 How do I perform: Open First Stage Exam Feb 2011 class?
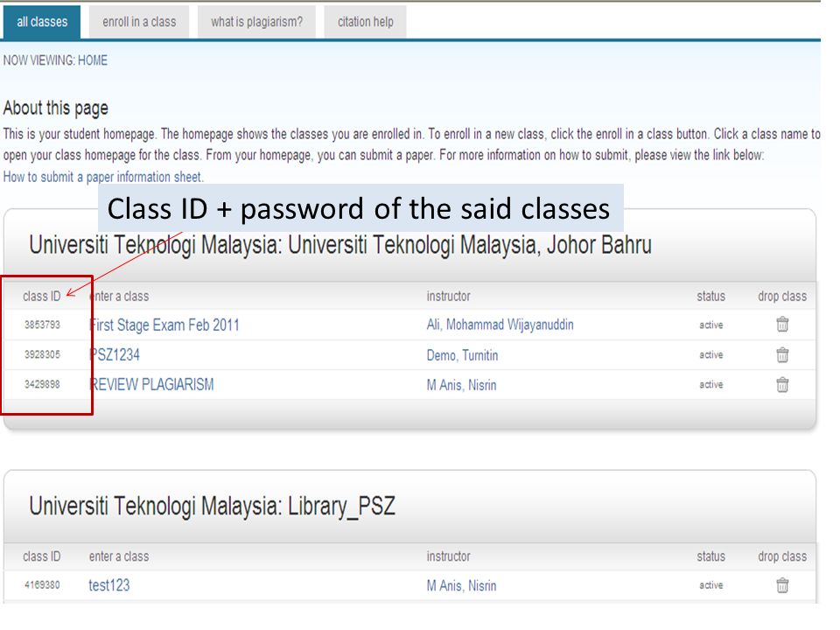(164, 325)
